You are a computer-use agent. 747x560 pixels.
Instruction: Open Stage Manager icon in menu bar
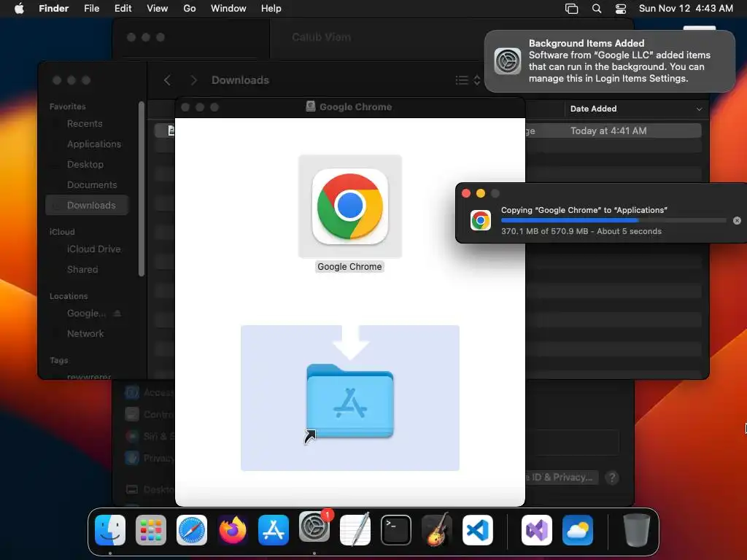[571, 9]
